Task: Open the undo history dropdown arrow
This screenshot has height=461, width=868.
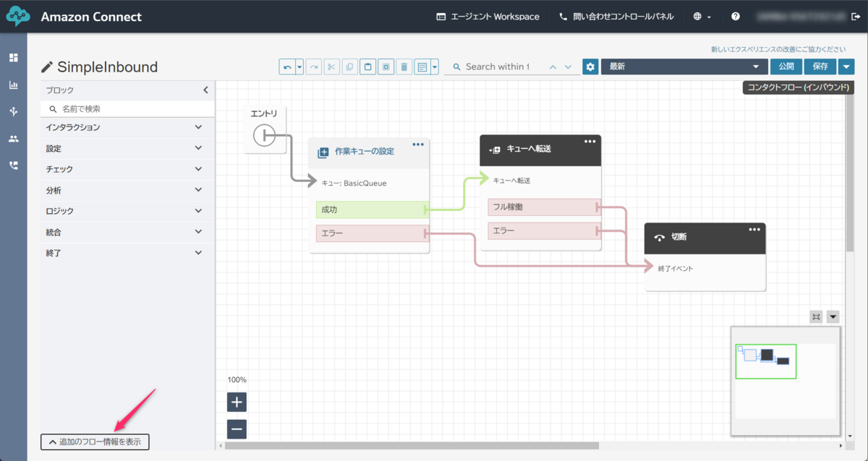Action: click(x=299, y=67)
